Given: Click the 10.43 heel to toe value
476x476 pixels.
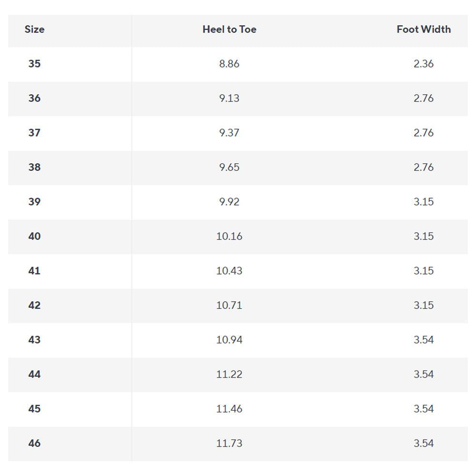Looking at the screenshot, I should 229,271.
